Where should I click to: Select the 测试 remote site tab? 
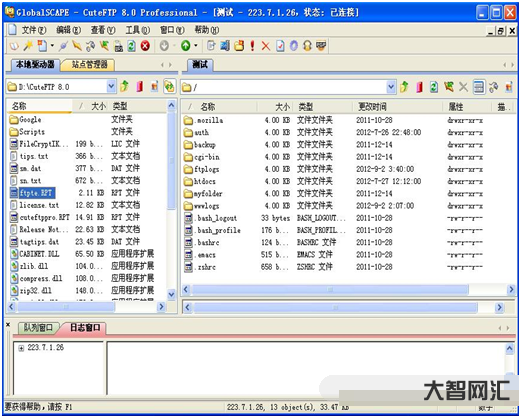point(200,64)
